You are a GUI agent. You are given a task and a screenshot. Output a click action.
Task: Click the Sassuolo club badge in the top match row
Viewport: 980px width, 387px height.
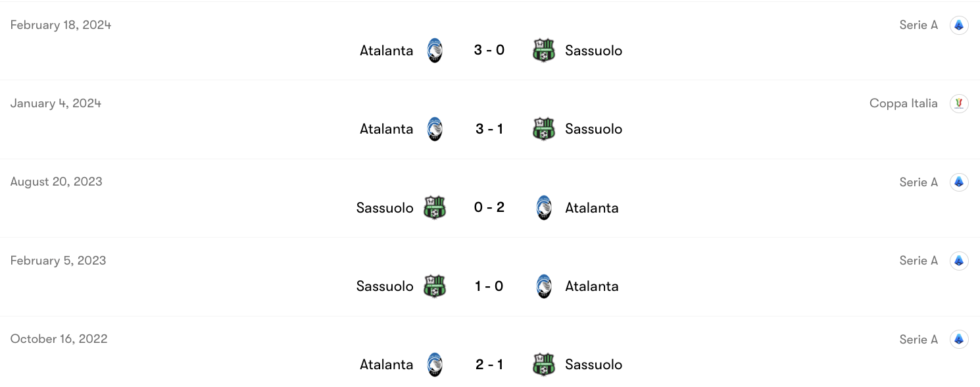coord(544,50)
